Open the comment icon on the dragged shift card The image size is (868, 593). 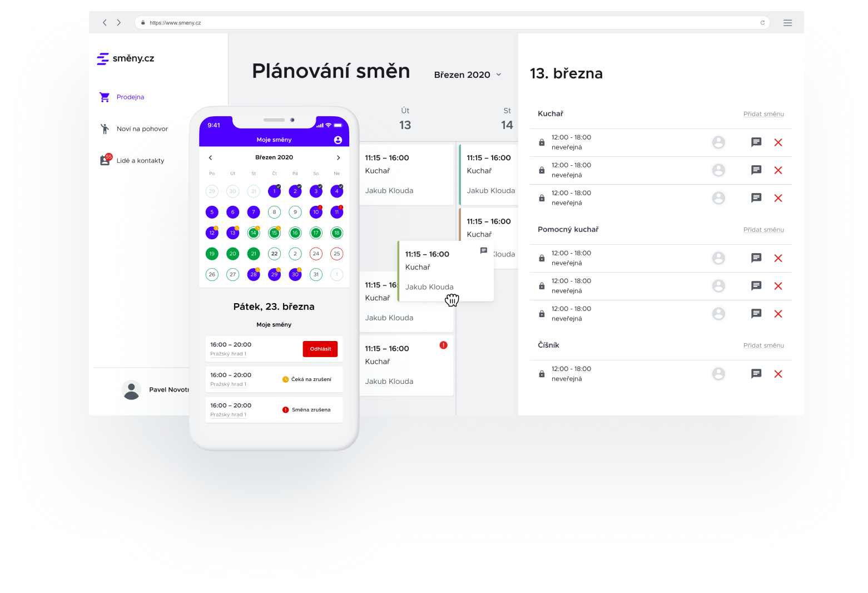484,251
